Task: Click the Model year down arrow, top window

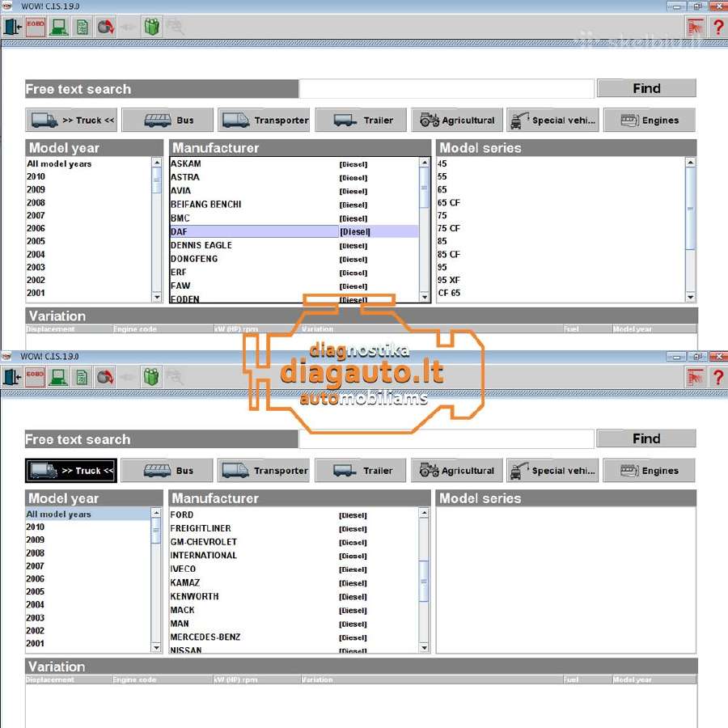Action: pyautogui.click(x=157, y=297)
